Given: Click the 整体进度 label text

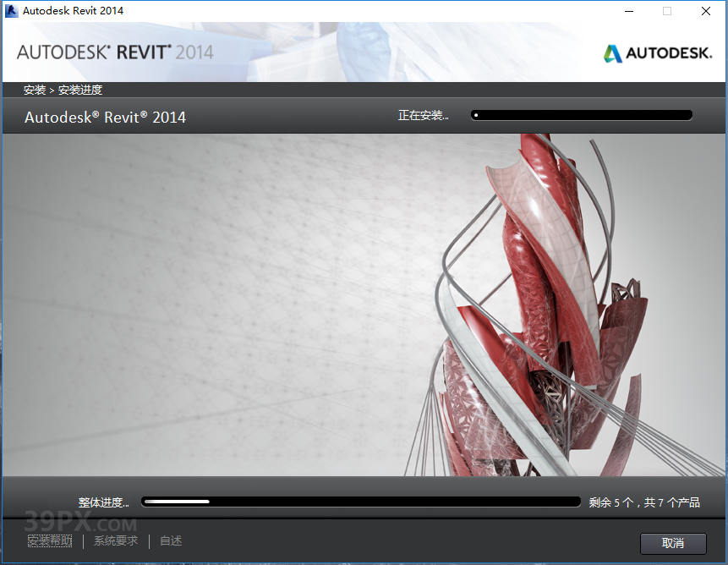Looking at the screenshot, I should pyautogui.click(x=102, y=501).
